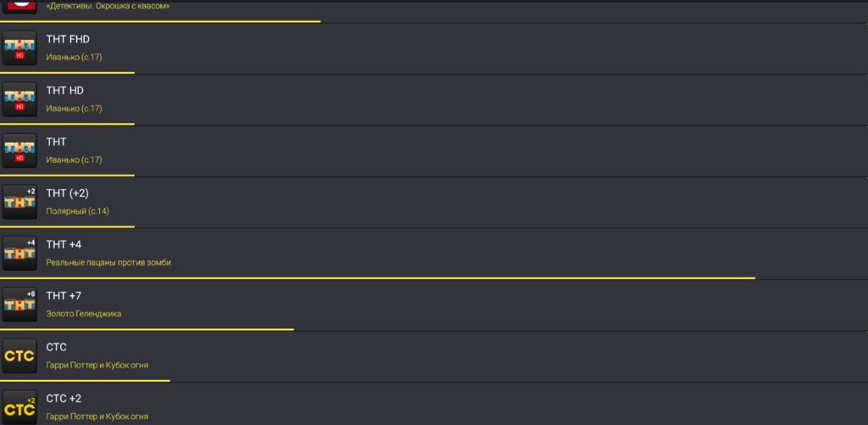Select Детективы. Окрошка с квасом program
Screen dimensions: 868x425
[108, 7]
